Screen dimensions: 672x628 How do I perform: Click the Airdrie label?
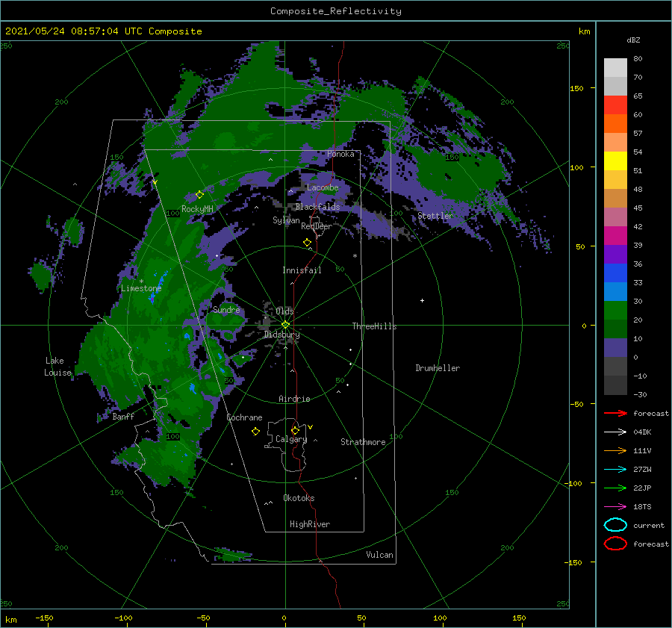294,399
